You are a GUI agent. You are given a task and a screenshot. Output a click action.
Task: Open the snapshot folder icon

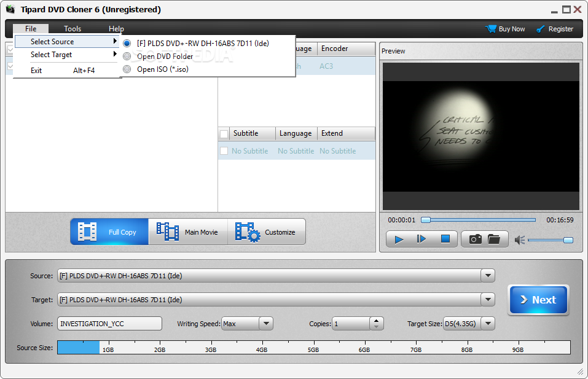point(494,239)
